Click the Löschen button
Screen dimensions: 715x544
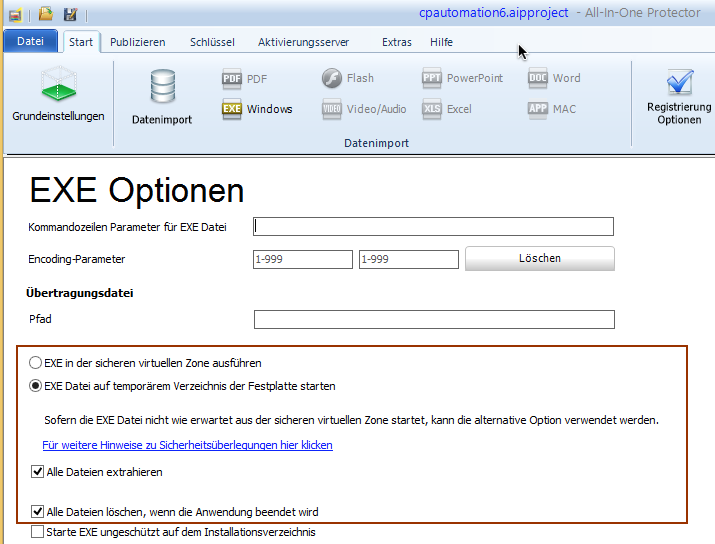pyautogui.click(x=540, y=258)
